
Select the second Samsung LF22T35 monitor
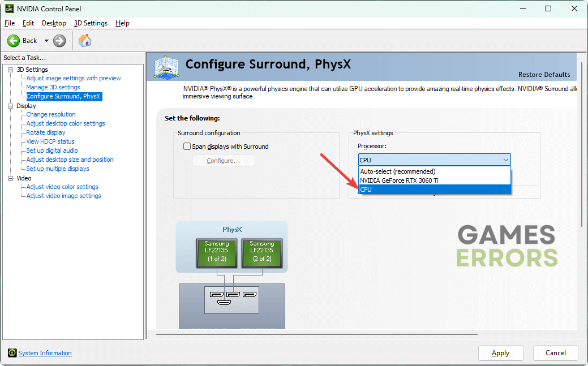261,251
